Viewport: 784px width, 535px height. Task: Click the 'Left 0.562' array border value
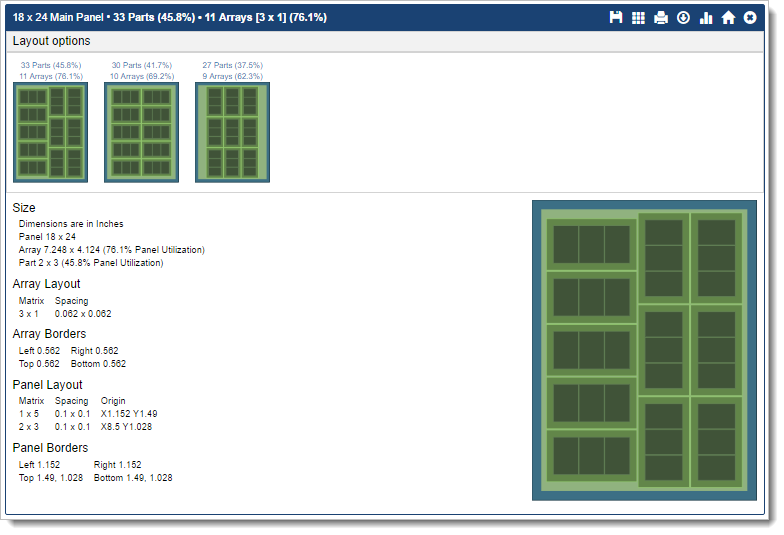[x=39, y=350]
